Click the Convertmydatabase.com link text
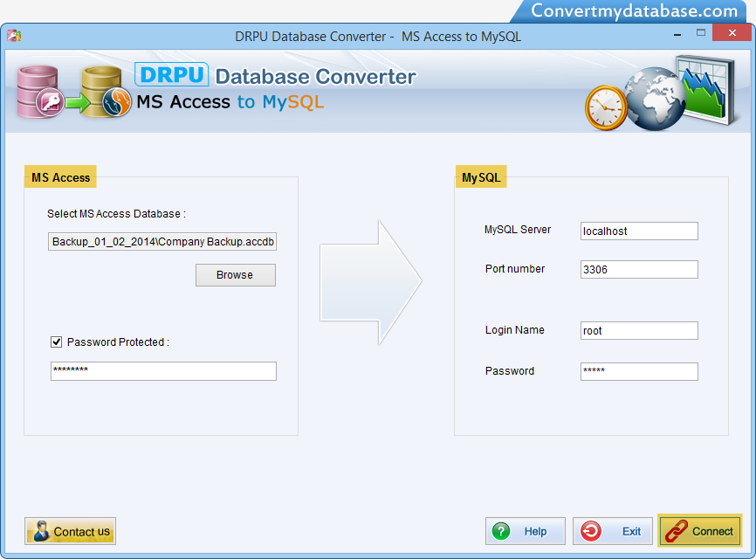The image size is (756, 559). [x=634, y=10]
